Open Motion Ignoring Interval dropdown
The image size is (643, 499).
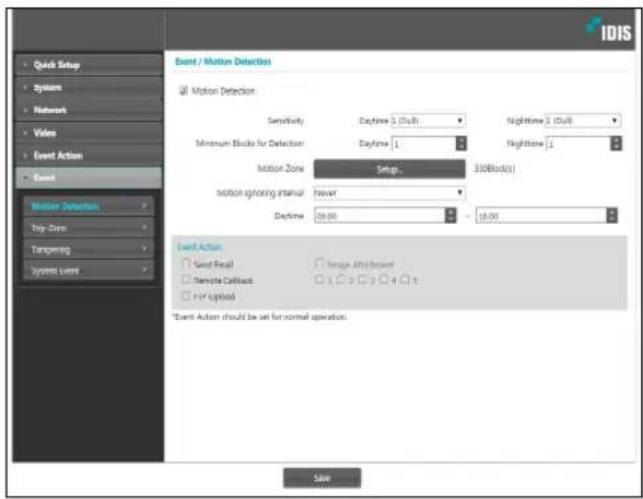pyautogui.click(x=390, y=193)
